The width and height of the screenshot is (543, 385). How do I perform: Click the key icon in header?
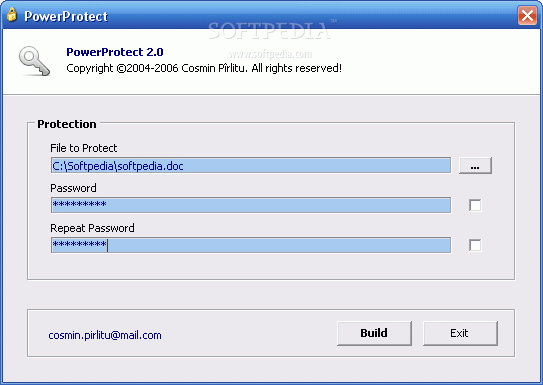coord(34,61)
